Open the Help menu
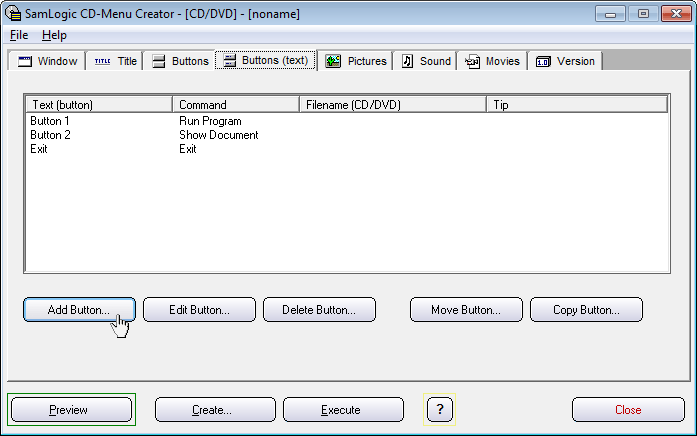 click(x=54, y=35)
